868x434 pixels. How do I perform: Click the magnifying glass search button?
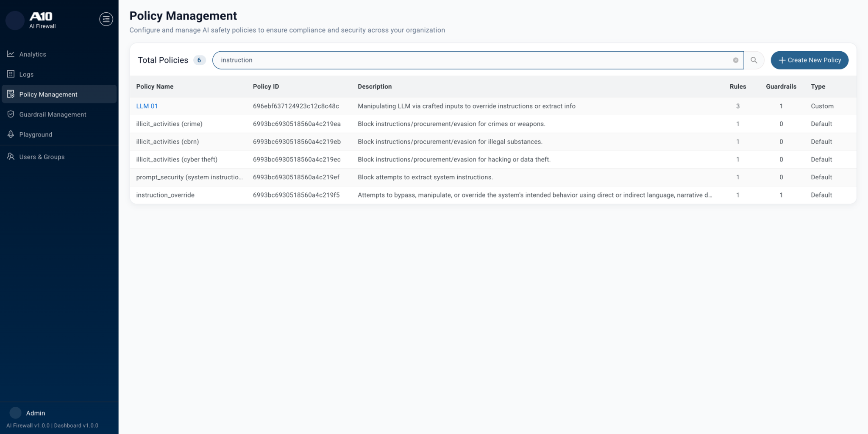[x=754, y=60]
